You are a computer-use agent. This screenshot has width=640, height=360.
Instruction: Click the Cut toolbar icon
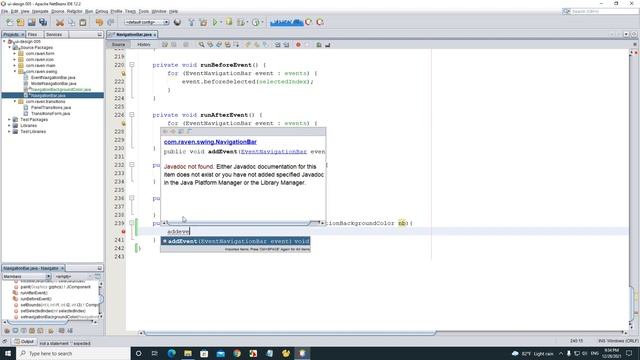click(60, 22)
